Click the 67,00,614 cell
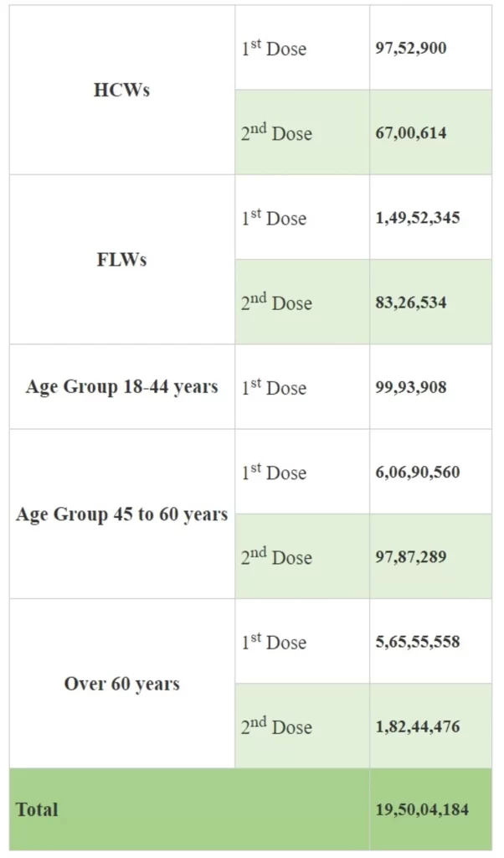The height and width of the screenshot is (858, 504). [x=411, y=132]
